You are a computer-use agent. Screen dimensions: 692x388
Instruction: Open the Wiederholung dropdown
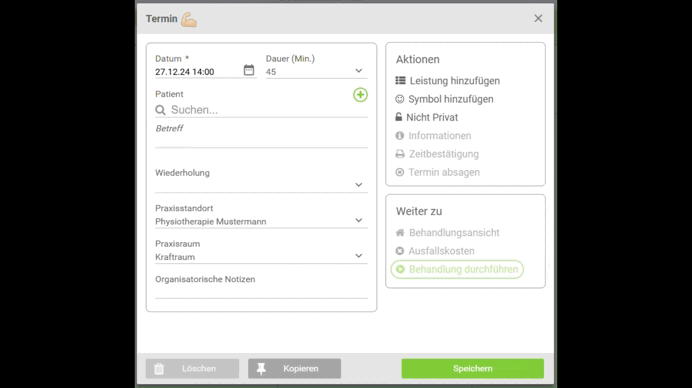[261, 185]
